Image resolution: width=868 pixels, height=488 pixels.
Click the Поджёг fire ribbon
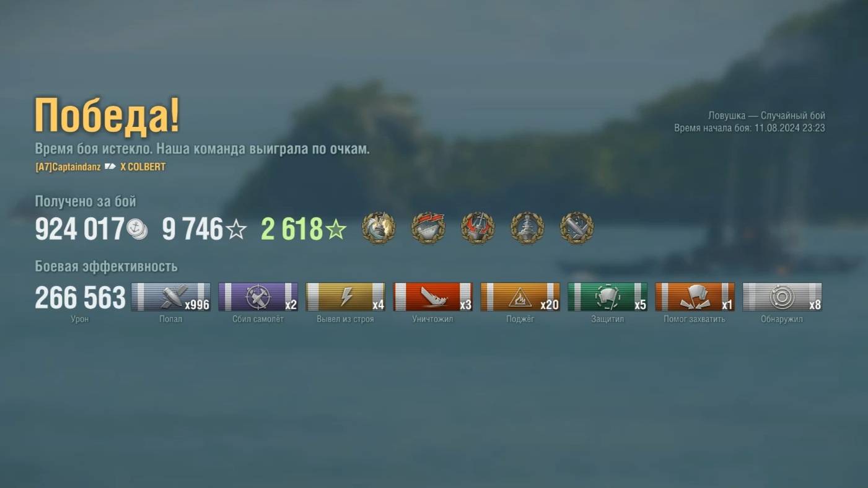(x=520, y=297)
